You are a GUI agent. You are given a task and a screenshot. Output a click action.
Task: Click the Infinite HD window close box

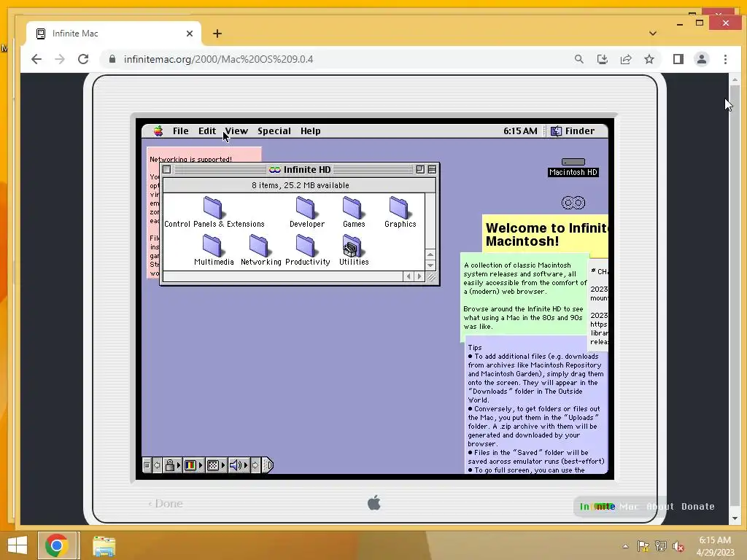click(167, 169)
